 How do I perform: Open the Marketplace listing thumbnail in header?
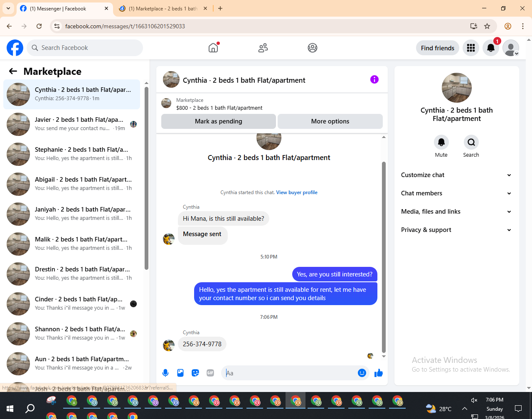click(x=166, y=104)
